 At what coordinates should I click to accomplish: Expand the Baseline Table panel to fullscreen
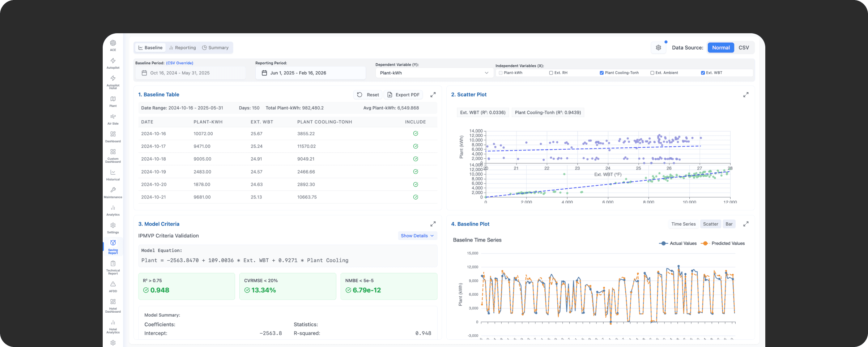(x=433, y=95)
